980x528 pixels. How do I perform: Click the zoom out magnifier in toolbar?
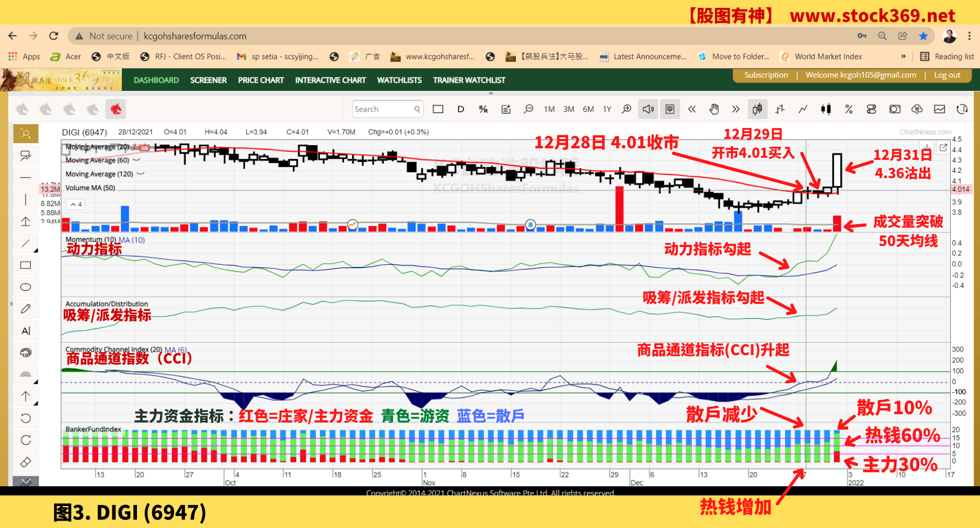pos(528,109)
